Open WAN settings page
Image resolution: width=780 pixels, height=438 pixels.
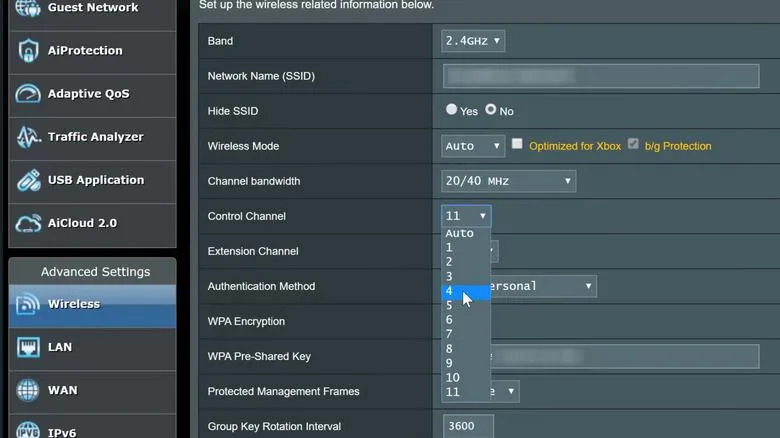tap(93, 392)
